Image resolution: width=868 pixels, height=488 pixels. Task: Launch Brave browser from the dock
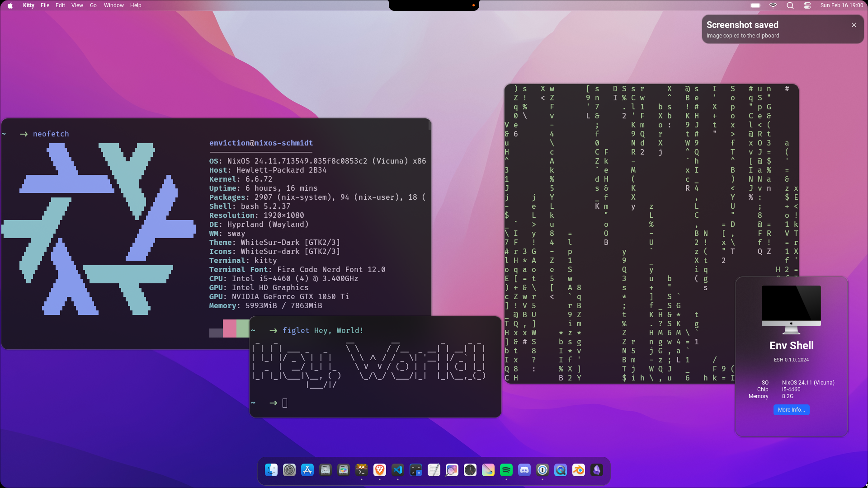[x=380, y=470]
